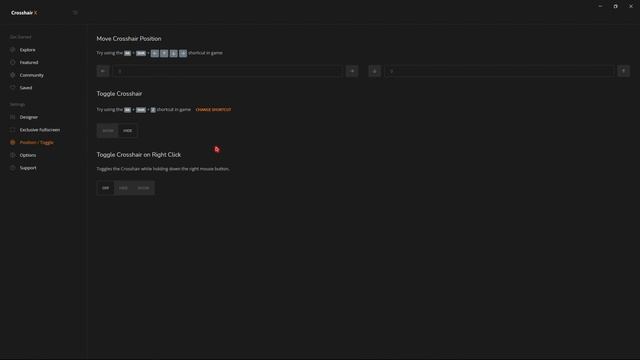Image resolution: width=640 pixels, height=360 pixels.
Task: Click the Crosshair X logo
Action: pyautogui.click(x=24, y=13)
